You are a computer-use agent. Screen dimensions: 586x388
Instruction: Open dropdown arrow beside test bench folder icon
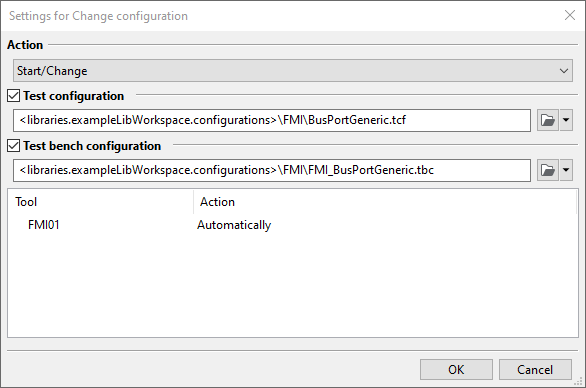point(566,170)
